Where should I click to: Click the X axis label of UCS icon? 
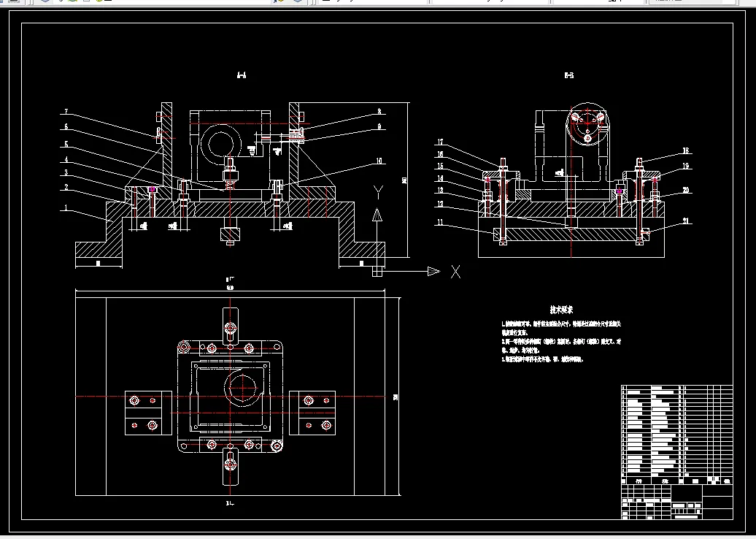point(455,272)
